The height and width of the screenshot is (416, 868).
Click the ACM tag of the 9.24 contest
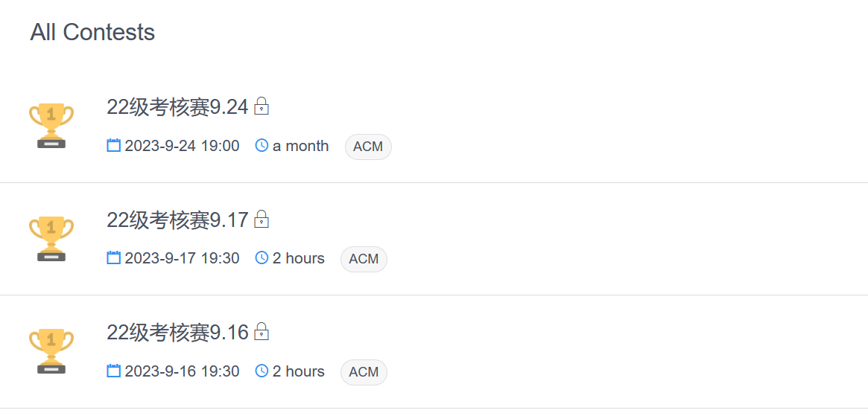tap(368, 147)
